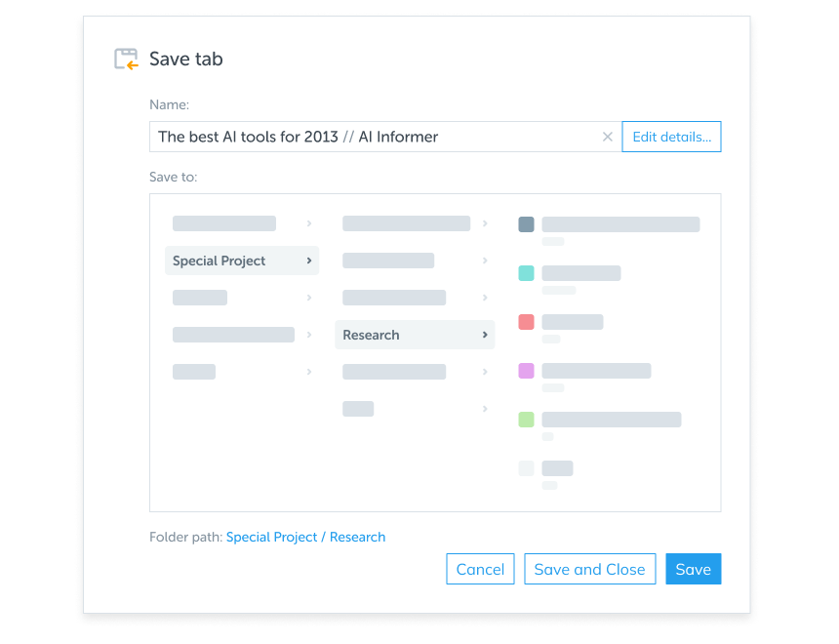
Task: Click Save and Close button
Action: click(589, 570)
